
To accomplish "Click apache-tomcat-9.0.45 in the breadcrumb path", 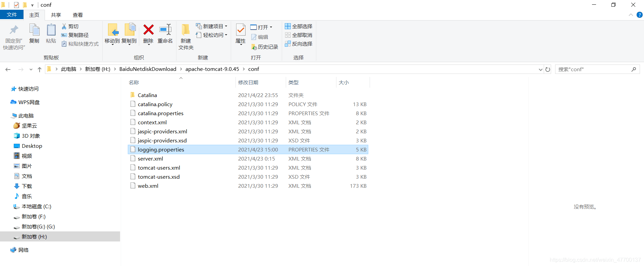I will click(x=212, y=69).
